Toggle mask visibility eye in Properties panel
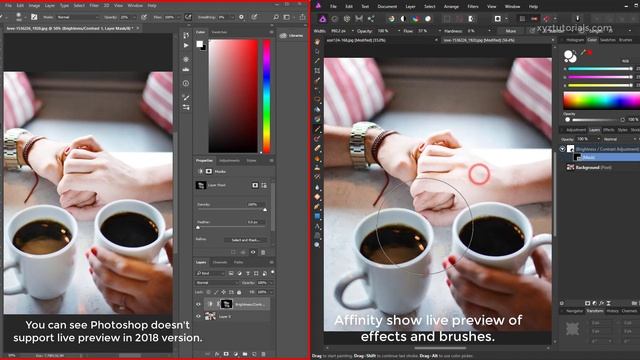The width and height of the screenshot is (640, 360). click(253, 252)
